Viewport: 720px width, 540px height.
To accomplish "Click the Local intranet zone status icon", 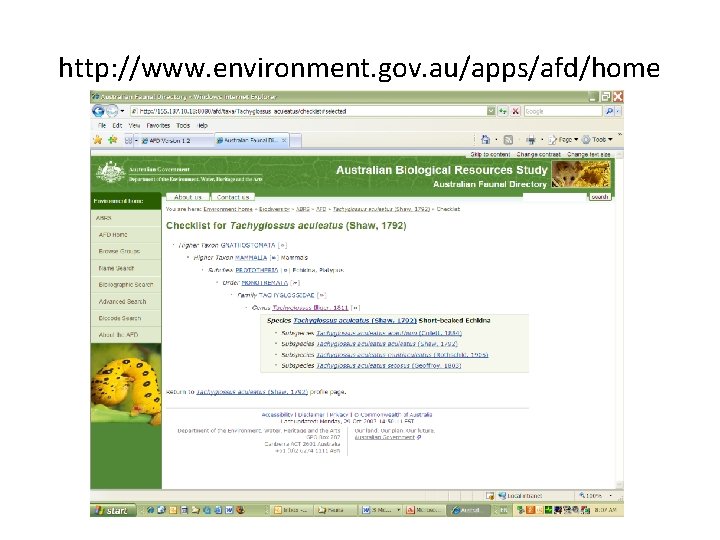I will pyautogui.click(x=502, y=496).
